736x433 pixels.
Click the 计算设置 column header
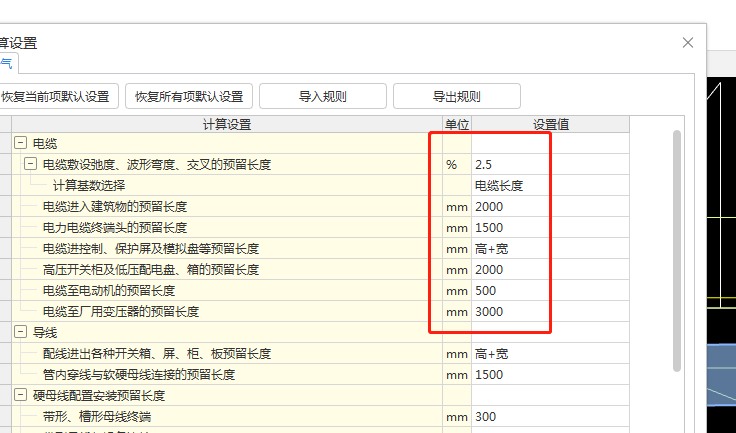point(227,124)
